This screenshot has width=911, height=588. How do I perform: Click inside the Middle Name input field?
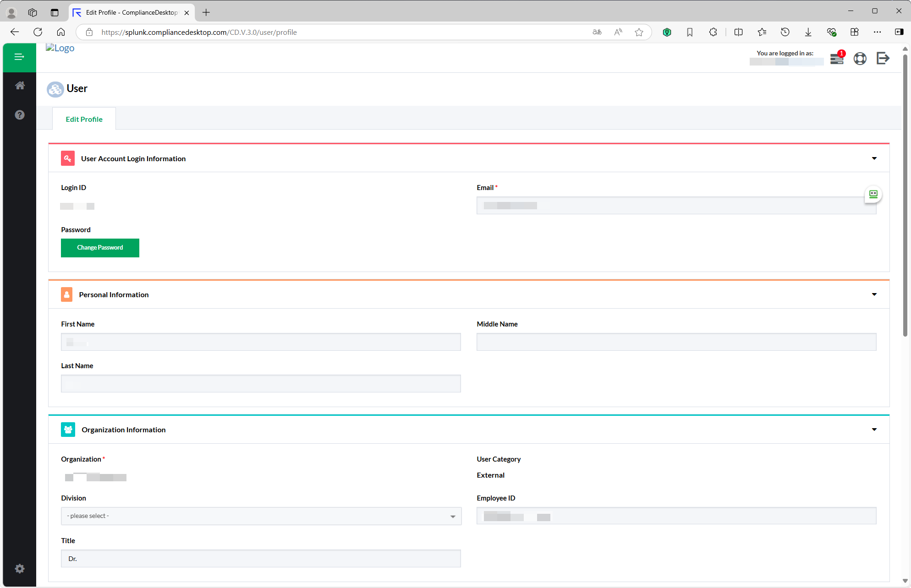point(676,342)
